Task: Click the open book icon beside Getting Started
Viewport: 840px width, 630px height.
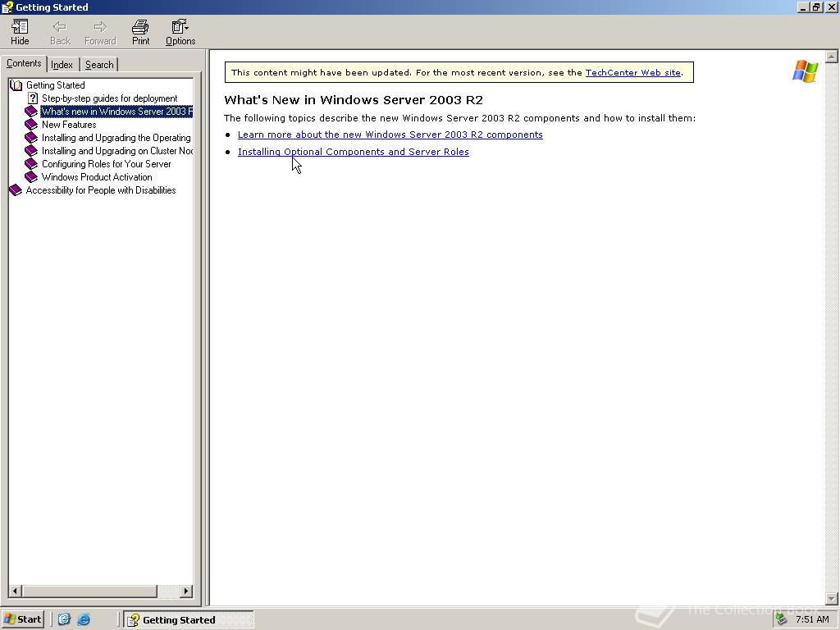Action: pos(16,85)
